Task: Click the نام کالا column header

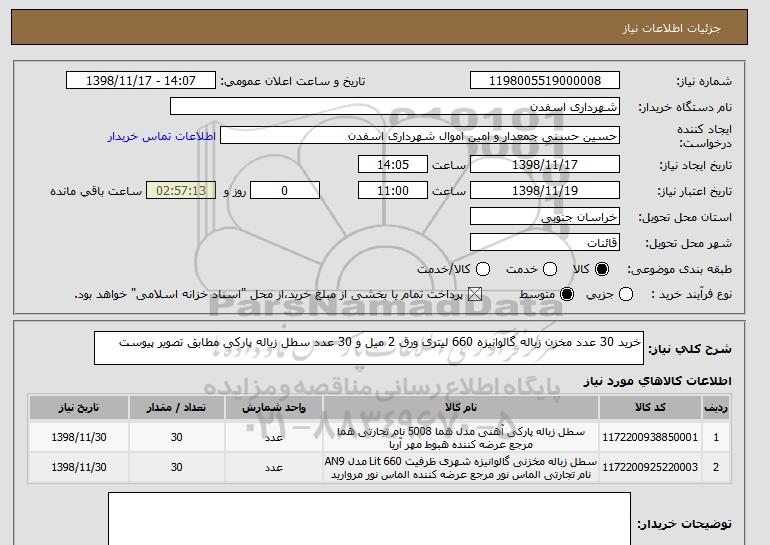Action: pos(461,408)
